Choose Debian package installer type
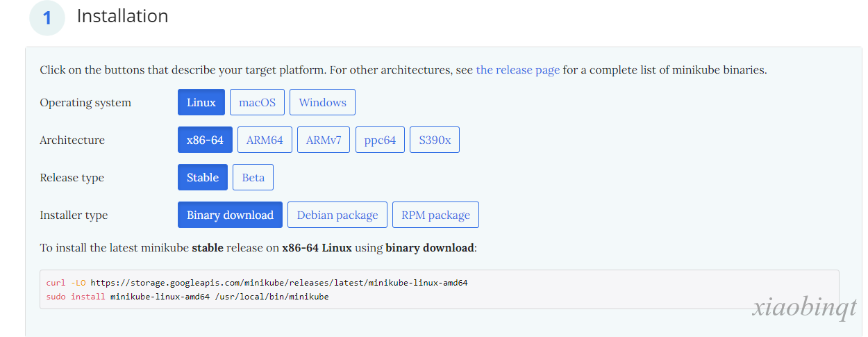 [337, 215]
